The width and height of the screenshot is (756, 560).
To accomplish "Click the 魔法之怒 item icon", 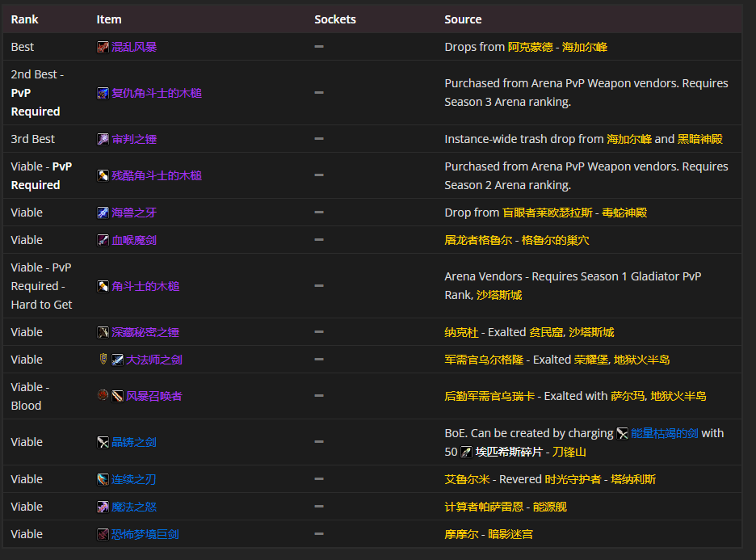I will click(103, 507).
